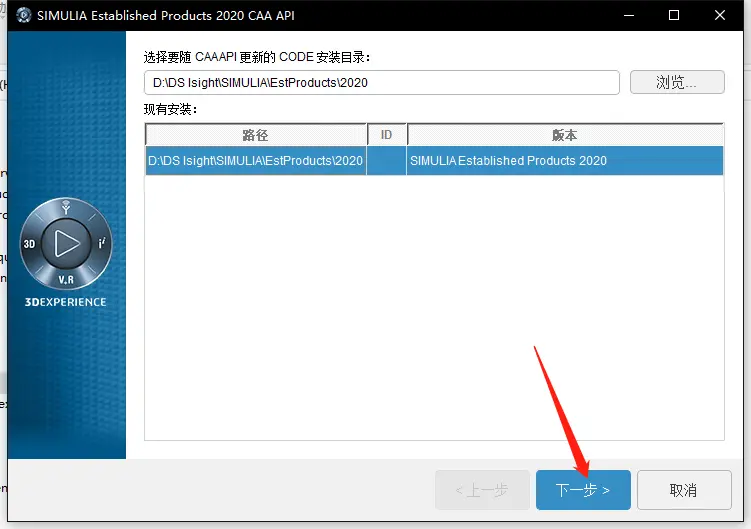Maximize the installer window

(x=674, y=15)
